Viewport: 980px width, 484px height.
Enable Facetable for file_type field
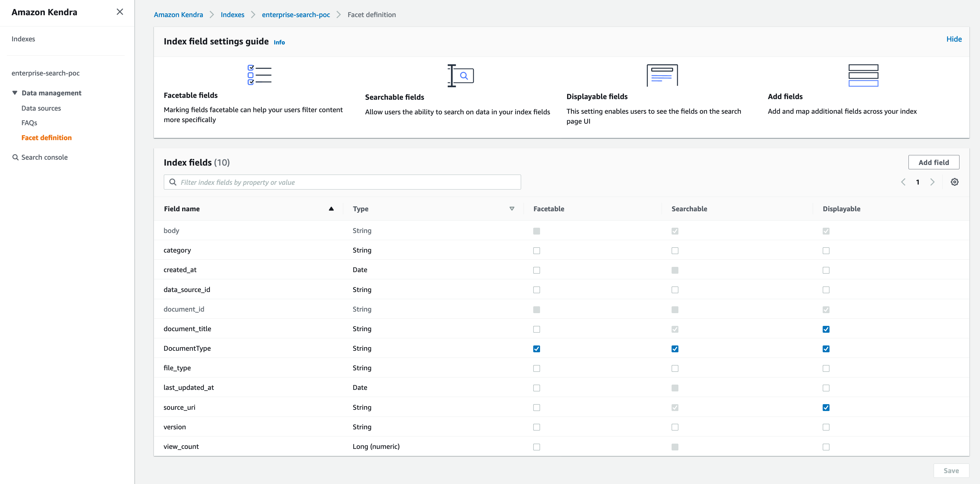click(536, 368)
